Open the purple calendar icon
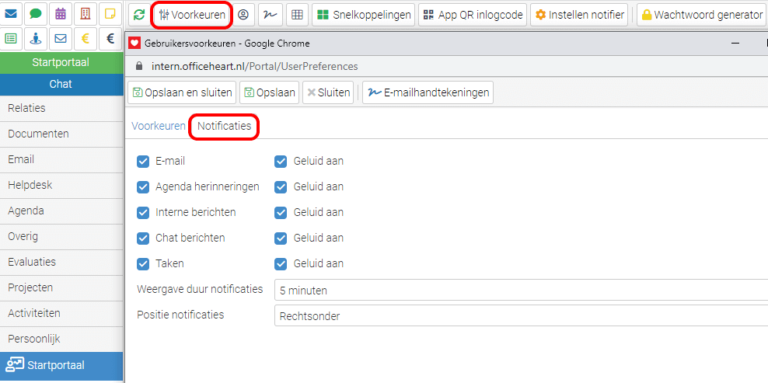This screenshot has height=383, width=768. tap(60, 14)
